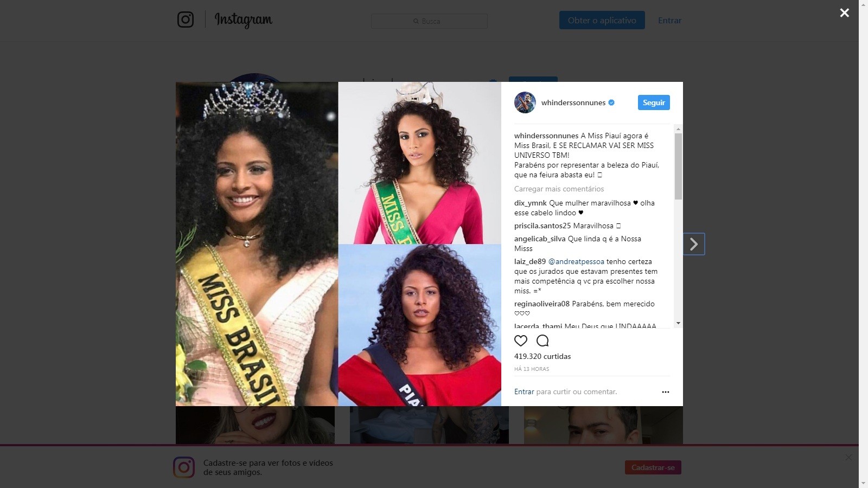This screenshot has width=868, height=488.
Task: Open the Entrar link in header
Action: 669,20
